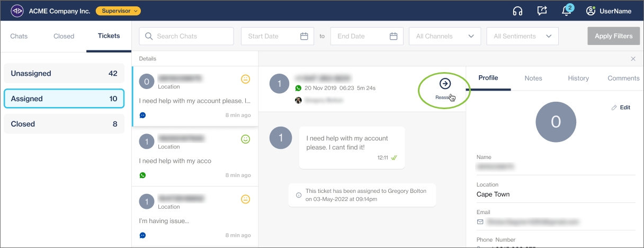Click the Apply Filters button
Viewport: 644px width, 248px height.
[x=613, y=37]
